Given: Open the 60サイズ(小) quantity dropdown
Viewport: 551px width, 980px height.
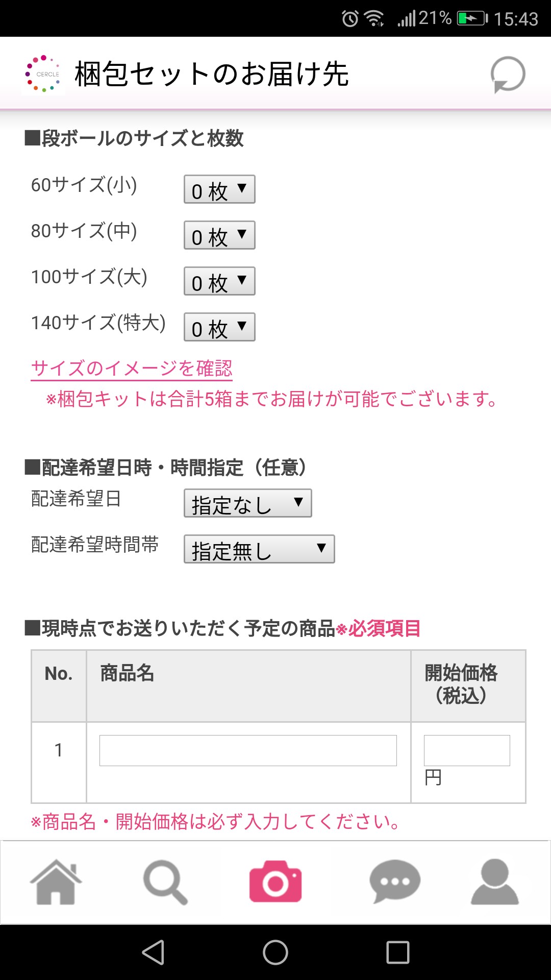Looking at the screenshot, I should [x=219, y=189].
